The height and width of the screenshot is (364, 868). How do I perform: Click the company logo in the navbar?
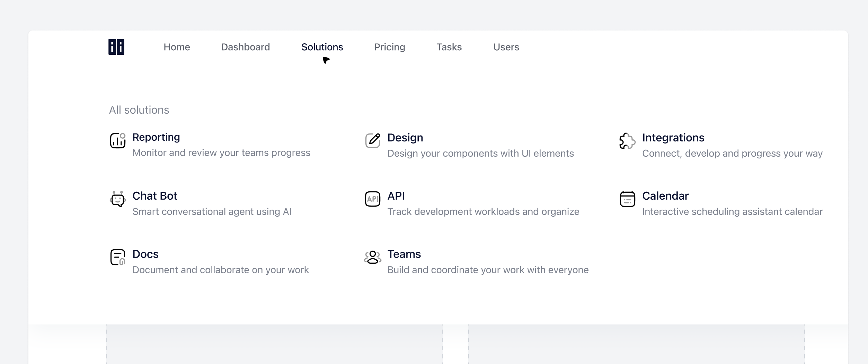(x=116, y=47)
